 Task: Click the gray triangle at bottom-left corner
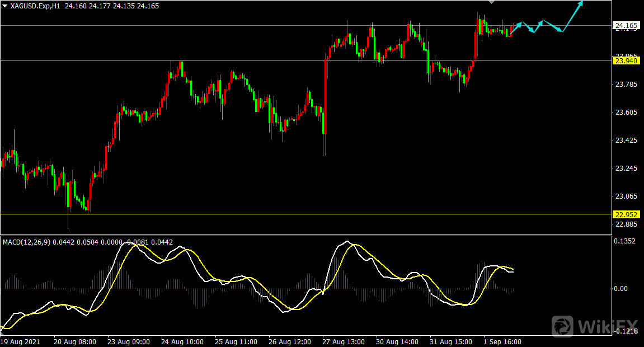(2, 333)
